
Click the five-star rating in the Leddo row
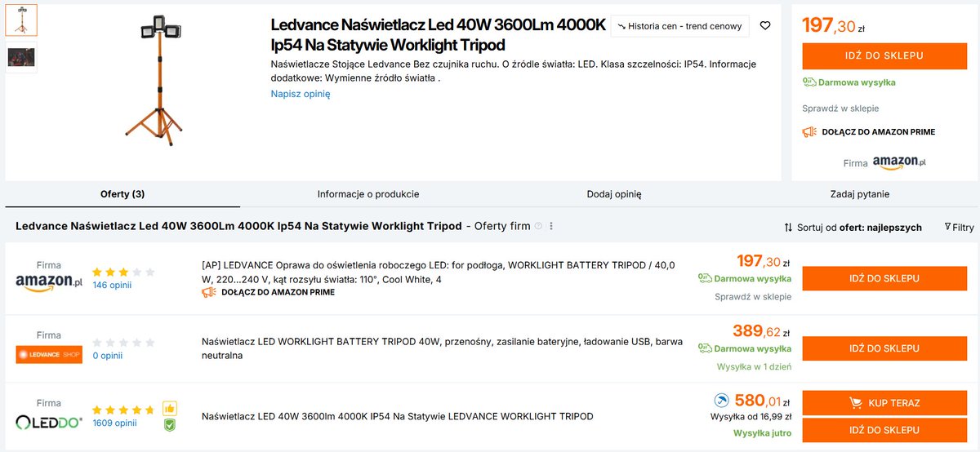(122, 410)
